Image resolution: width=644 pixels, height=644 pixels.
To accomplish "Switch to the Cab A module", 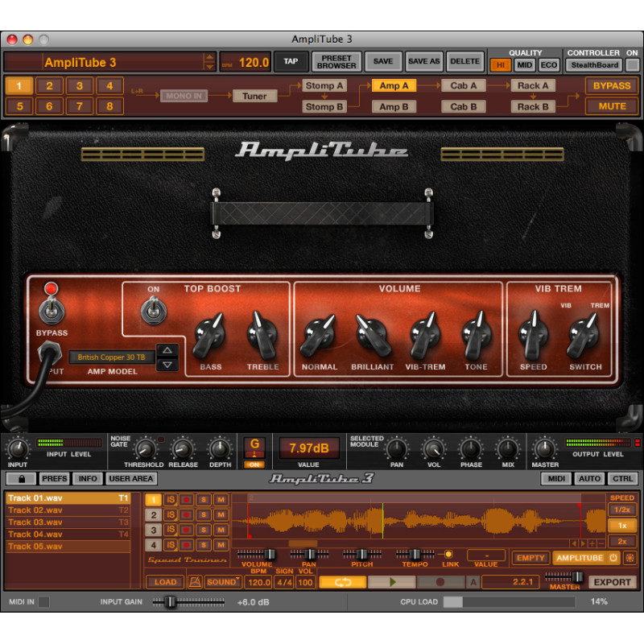I will [x=464, y=85].
